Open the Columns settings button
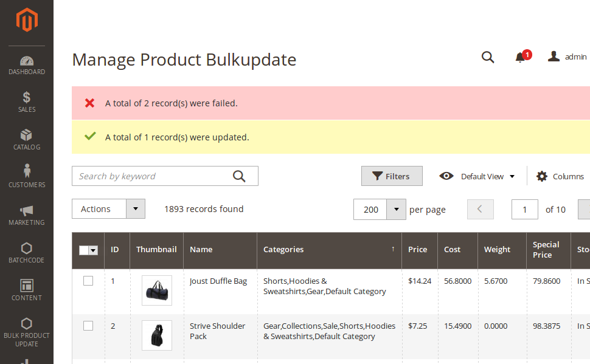Screen dimensions: 590x364 [560, 176]
